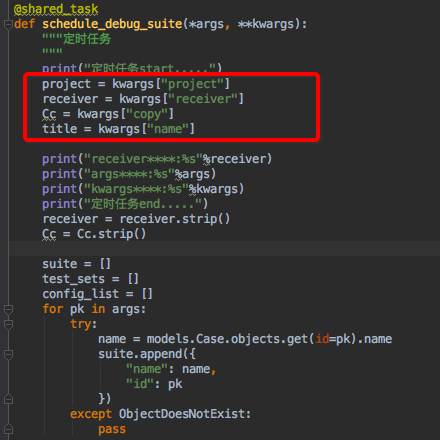Collapse the try block fold marker
This screenshot has height=440, width=440.
8,324
